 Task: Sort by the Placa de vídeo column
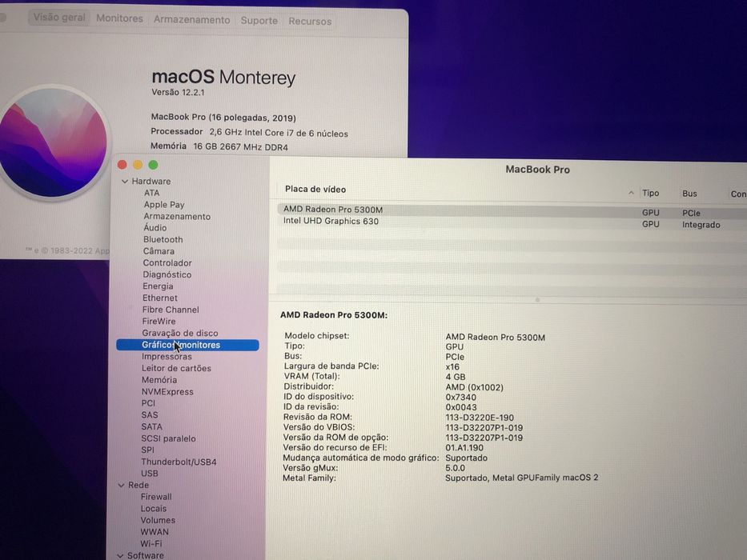coord(315,190)
